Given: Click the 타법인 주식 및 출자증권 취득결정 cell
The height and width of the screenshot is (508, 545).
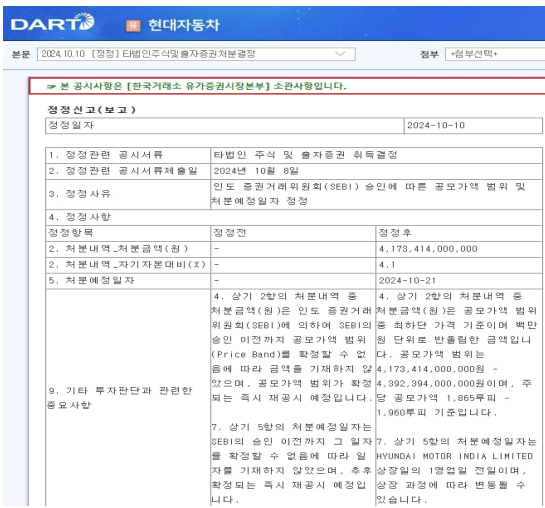Looking at the screenshot, I should 376,155.
